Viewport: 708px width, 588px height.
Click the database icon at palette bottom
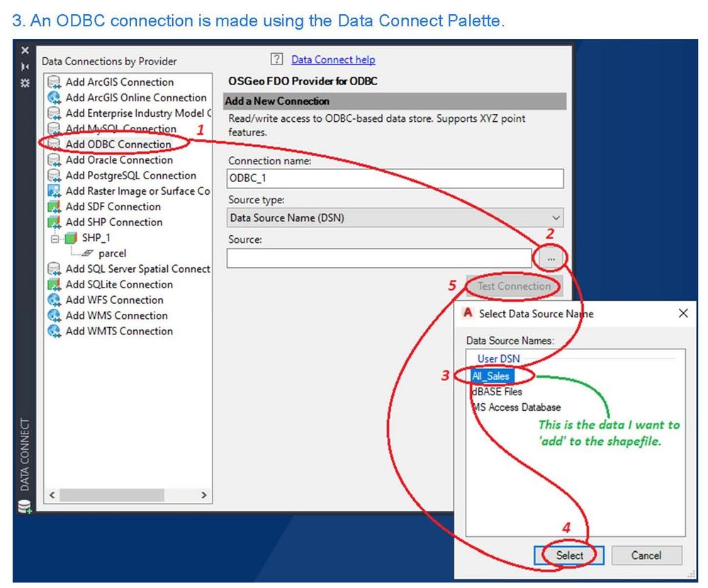tap(25, 507)
